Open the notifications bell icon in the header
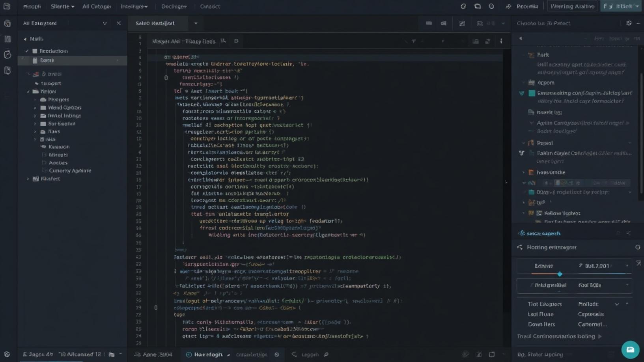 (x=491, y=6)
